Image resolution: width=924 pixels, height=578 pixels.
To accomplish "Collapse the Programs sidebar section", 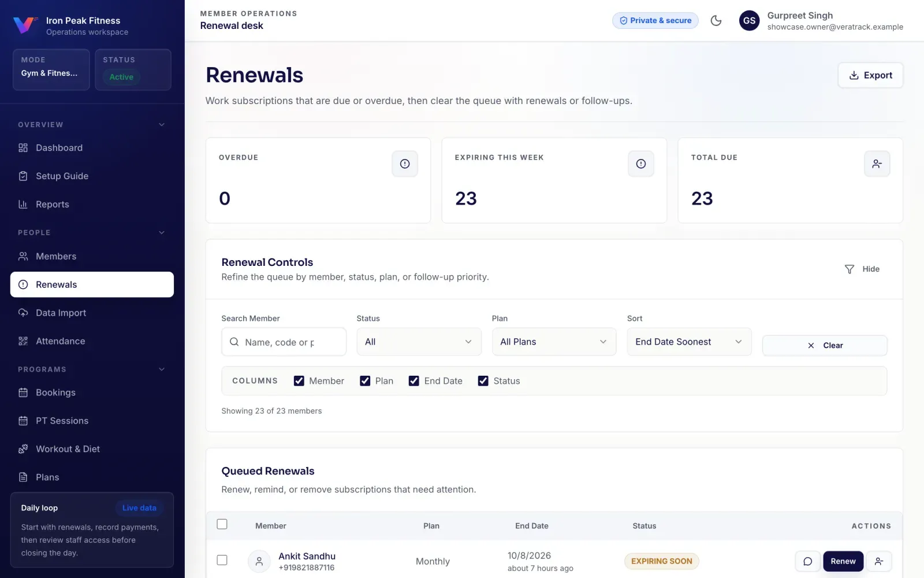I will (x=162, y=369).
